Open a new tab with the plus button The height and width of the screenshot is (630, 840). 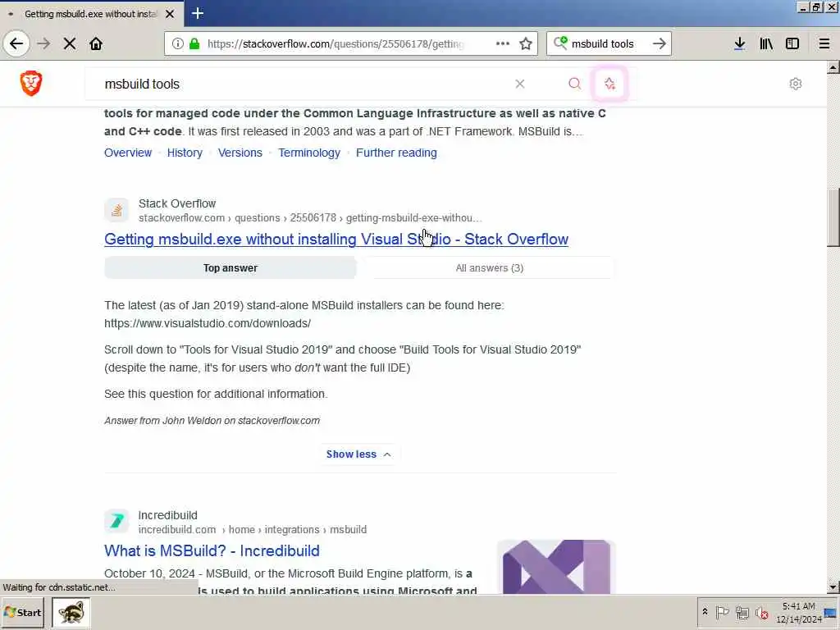[198, 13]
